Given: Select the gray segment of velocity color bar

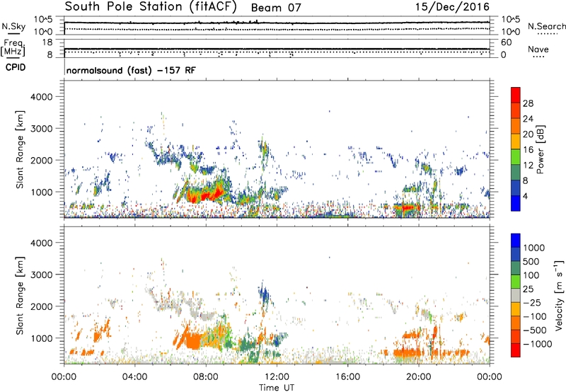Looking at the screenshot, I should 516,296.
